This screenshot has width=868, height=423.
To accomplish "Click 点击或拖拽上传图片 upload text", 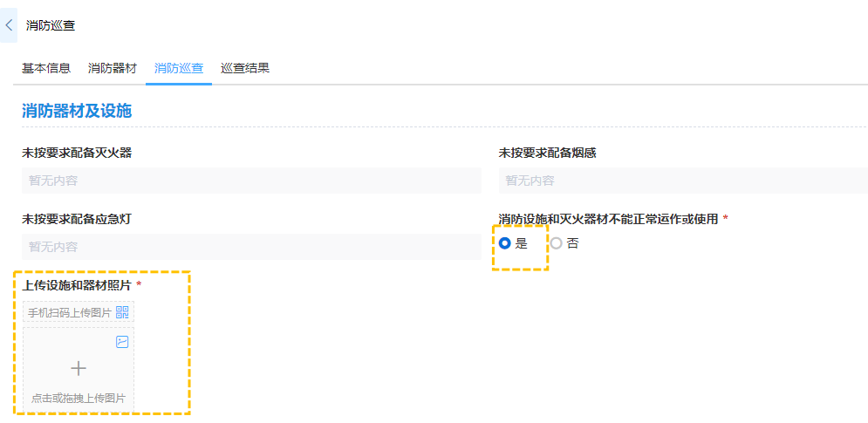I will click(x=79, y=398).
